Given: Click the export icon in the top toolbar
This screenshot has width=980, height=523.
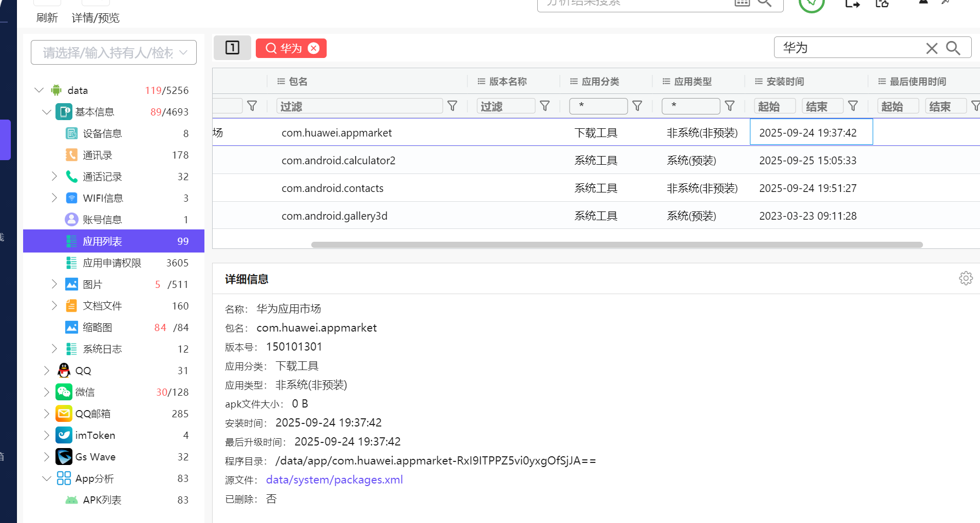Looking at the screenshot, I should [853, 4].
